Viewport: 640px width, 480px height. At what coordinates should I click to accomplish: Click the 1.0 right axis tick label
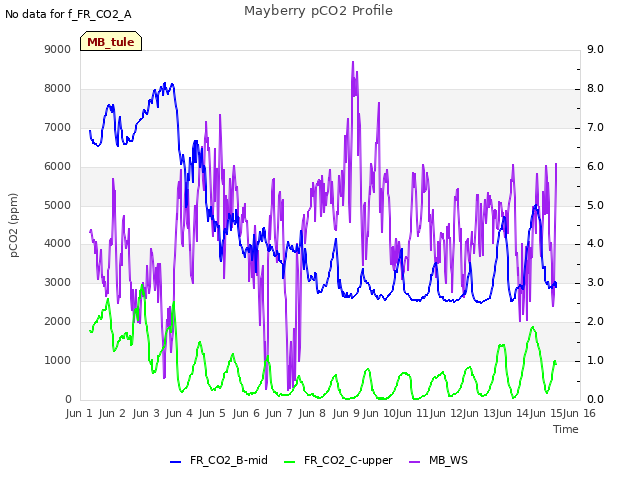click(596, 360)
